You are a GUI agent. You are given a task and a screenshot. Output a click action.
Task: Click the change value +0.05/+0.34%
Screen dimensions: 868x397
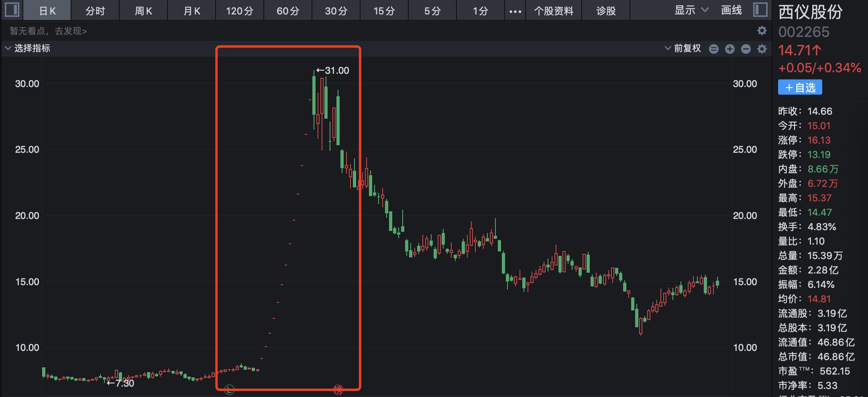tap(819, 68)
